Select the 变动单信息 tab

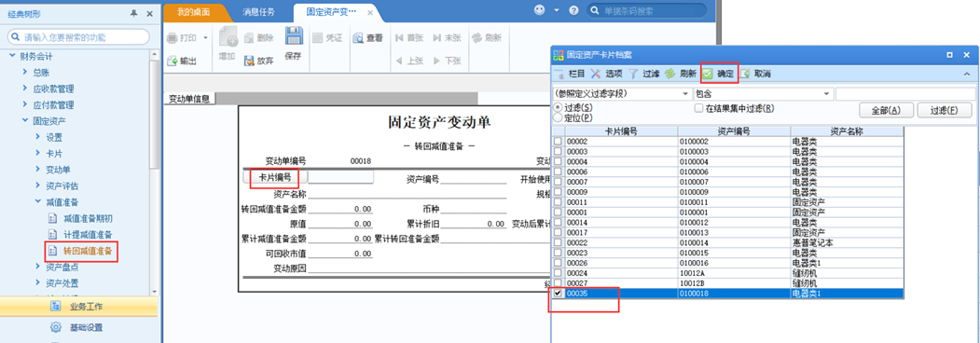click(x=189, y=99)
